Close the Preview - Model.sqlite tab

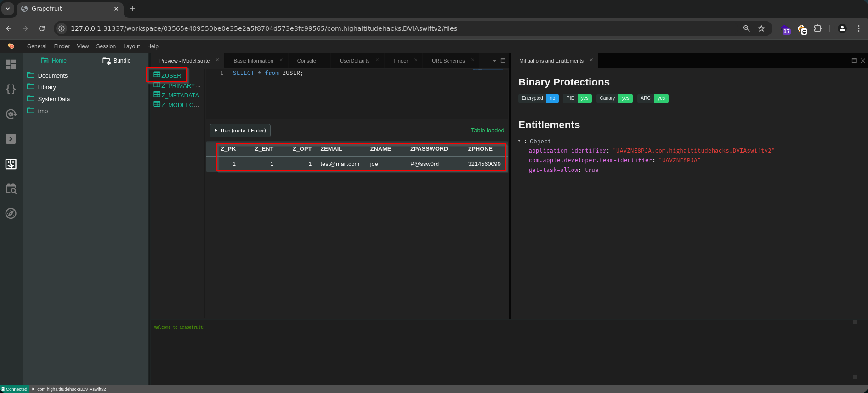point(217,60)
